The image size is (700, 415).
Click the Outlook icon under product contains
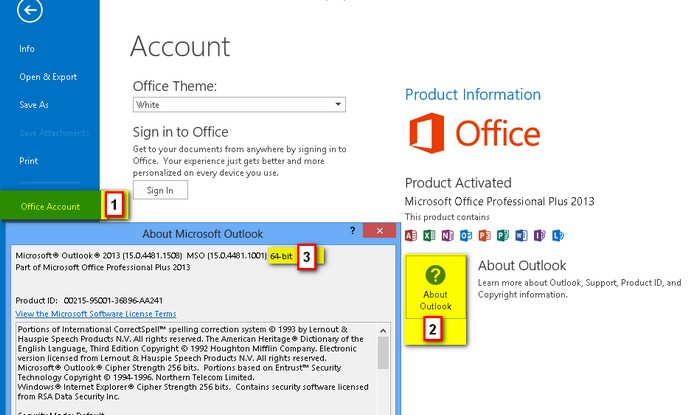pyautogui.click(x=466, y=235)
